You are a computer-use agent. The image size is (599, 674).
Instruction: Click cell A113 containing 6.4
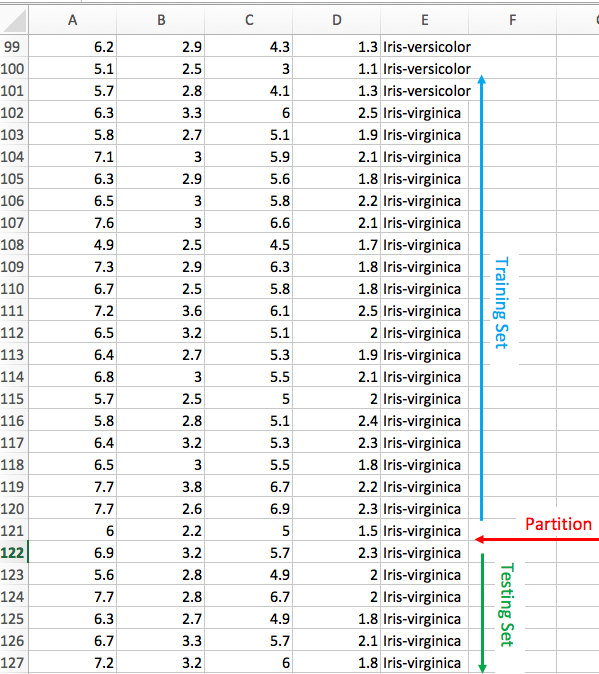click(73, 355)
